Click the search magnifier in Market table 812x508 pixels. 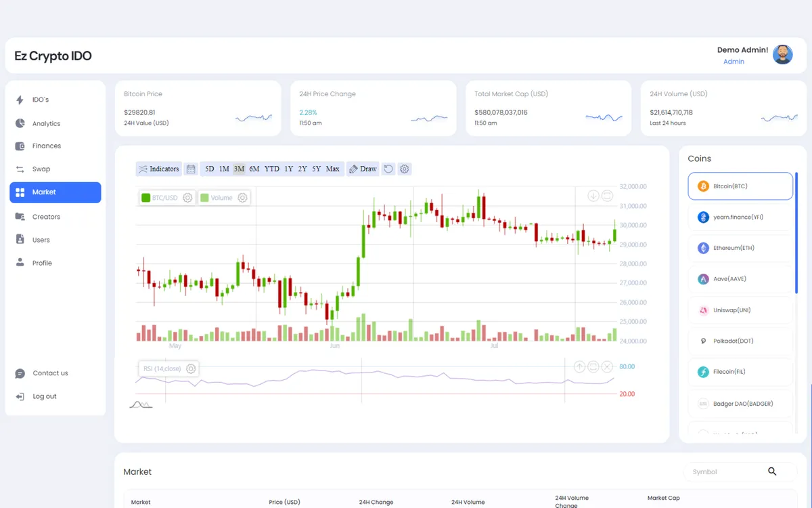pos(772,471)
